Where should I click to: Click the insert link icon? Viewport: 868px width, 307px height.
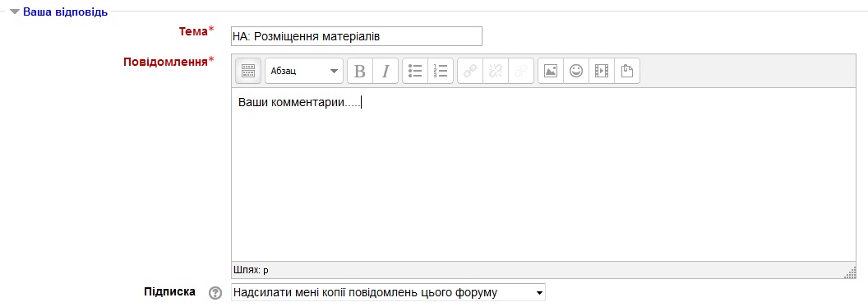(x=470, y=71)
